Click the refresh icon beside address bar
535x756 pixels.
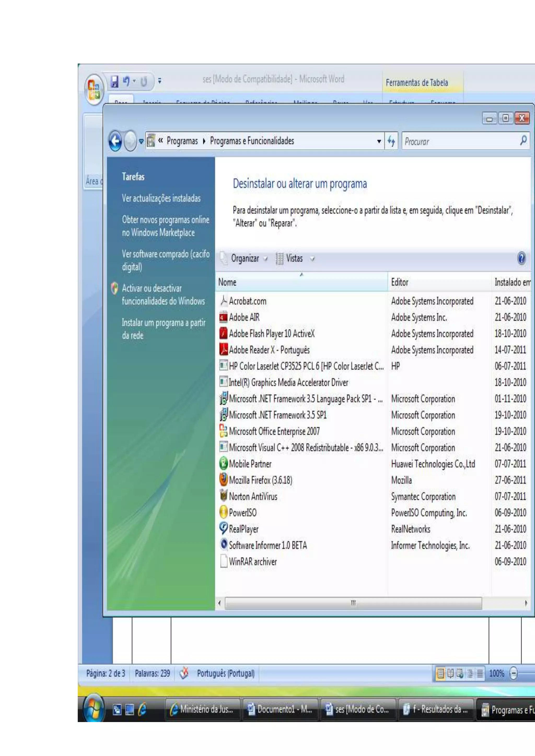pos(391,141)
